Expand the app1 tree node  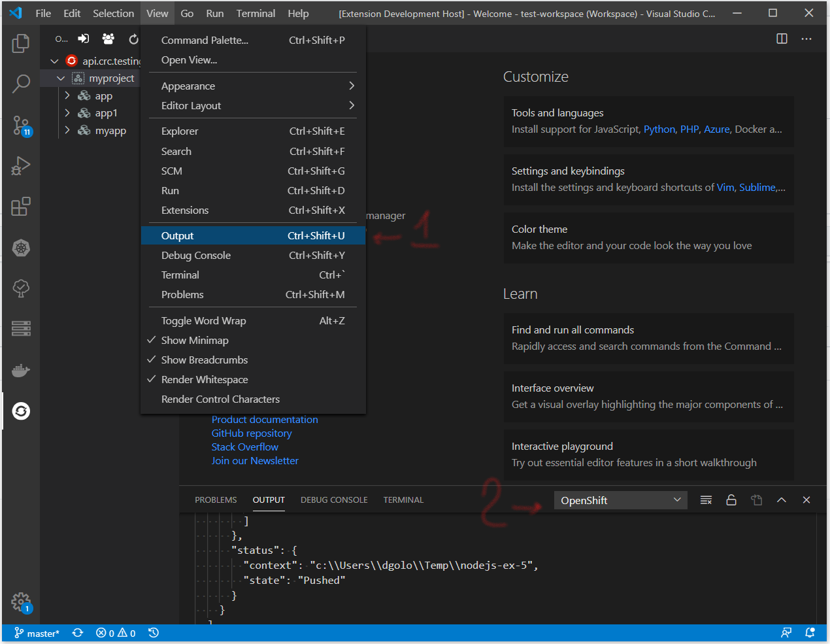point(67,112)
